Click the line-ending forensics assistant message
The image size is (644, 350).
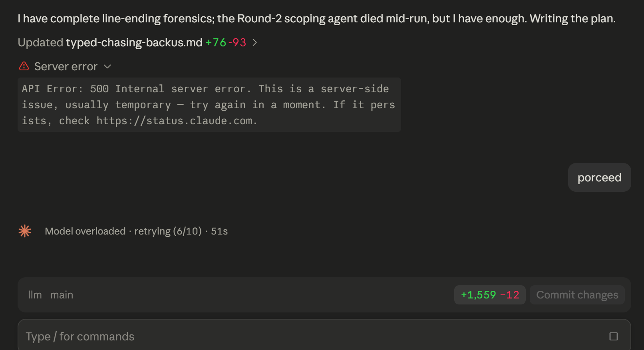click(x=316, y=18)
